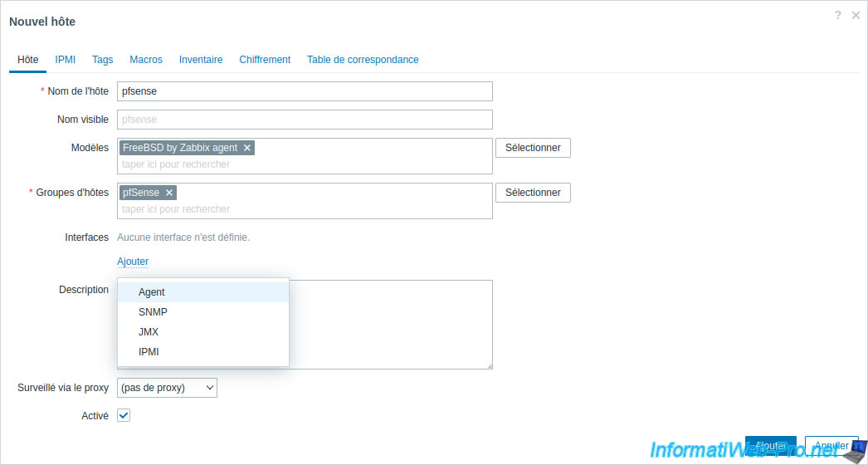Remove the pfSense host group tag
Viewport: 868px width, 465px height.
(169, 193)
